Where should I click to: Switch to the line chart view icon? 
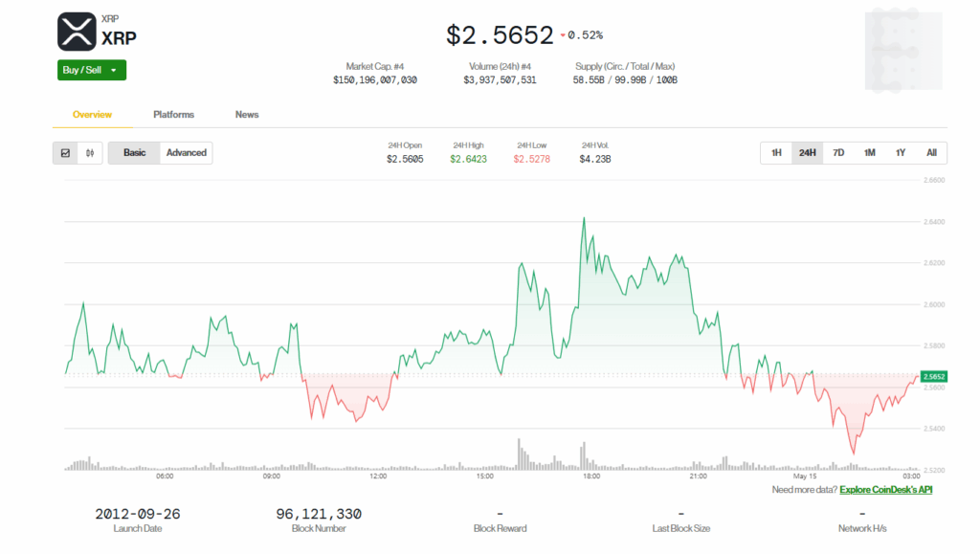[x=65, y=153]
